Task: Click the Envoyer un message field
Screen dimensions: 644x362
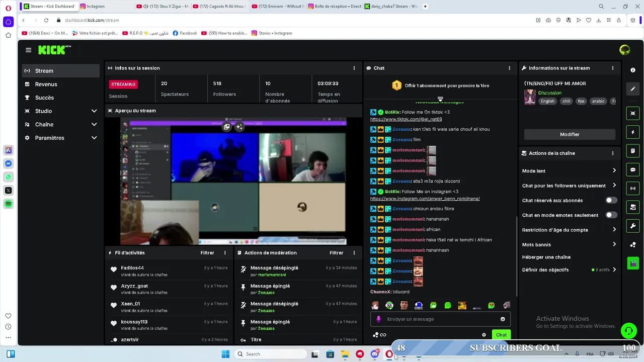Action: [x=440, y=319]
